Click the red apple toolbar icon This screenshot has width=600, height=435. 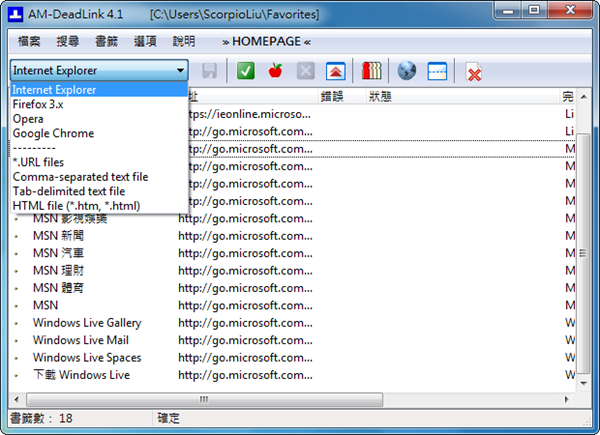pyautogui.click(x=276, y=71)
